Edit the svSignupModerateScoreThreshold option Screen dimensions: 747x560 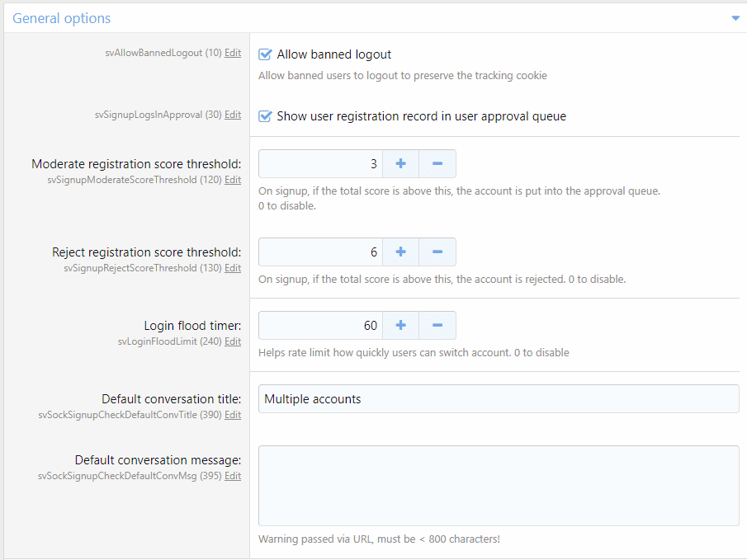233,180
